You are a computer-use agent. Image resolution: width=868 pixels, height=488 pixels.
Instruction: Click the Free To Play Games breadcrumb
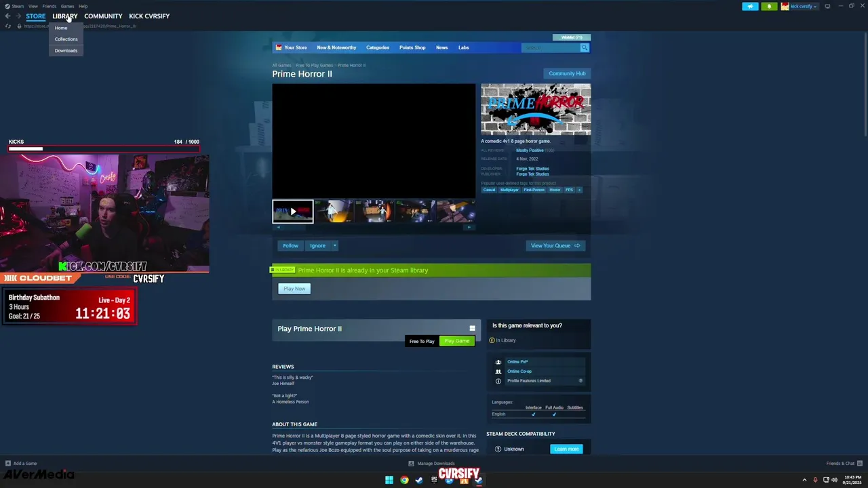coord(314,65)
